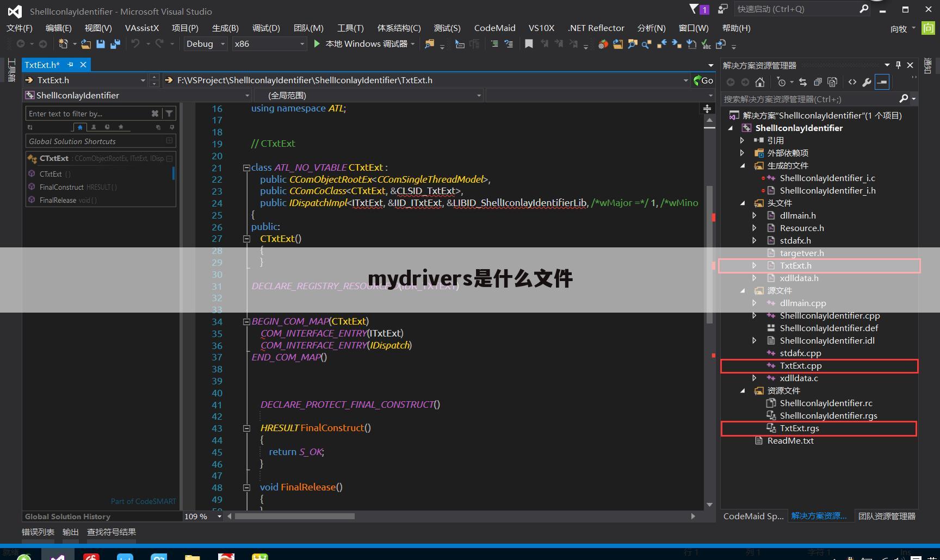The width and height of the screenshot is (940, 560).
Task: Toggle the pin on TxtExt.h tab
Action: tap(70, 65)
